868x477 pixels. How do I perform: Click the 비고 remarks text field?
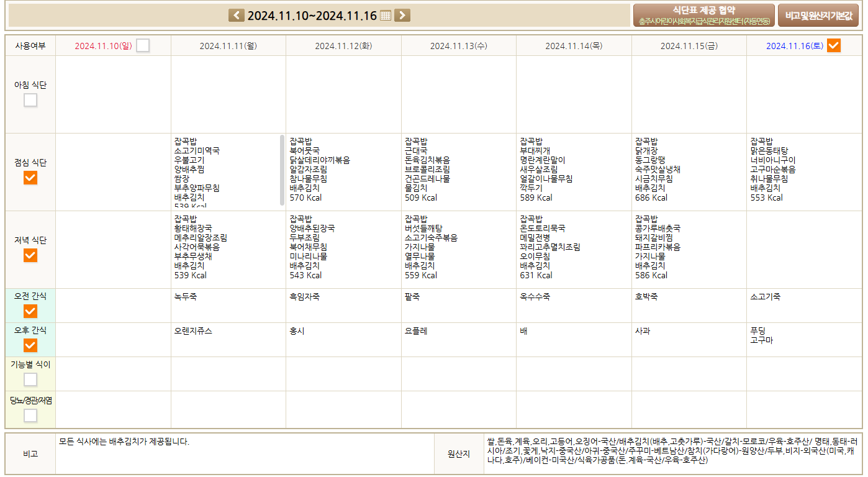pyautogui.click(x=245, y=453)
